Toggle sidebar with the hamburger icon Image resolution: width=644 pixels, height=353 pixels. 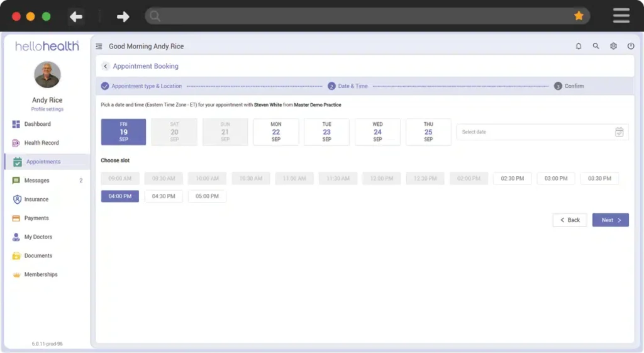[99, 47]
